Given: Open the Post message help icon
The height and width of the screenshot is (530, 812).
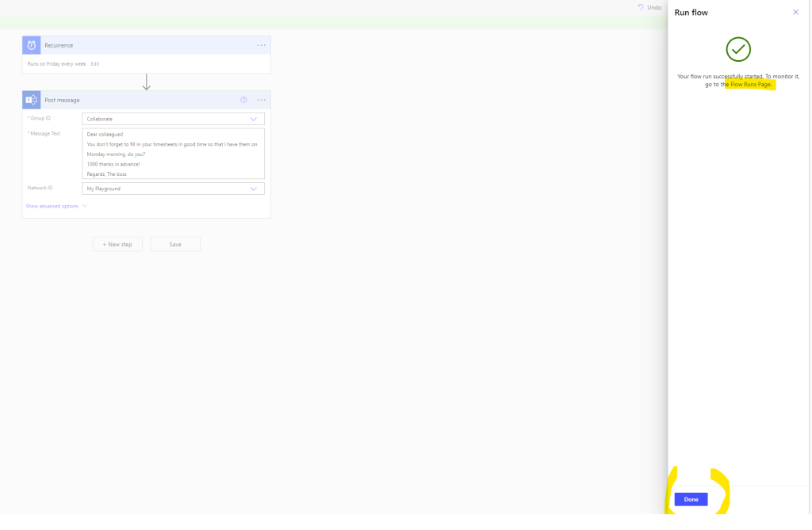Looking at the screenshot, I should [243, 100].
